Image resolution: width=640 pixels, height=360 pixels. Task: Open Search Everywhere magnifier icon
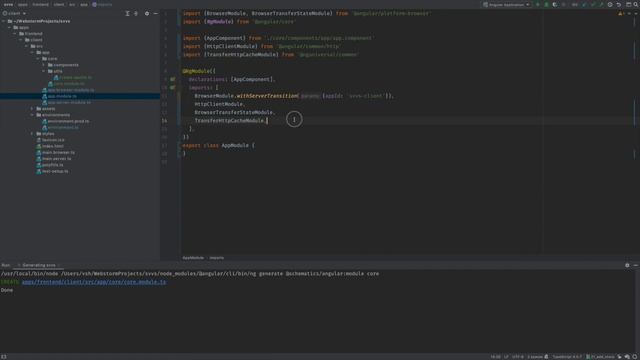(636, 4)
